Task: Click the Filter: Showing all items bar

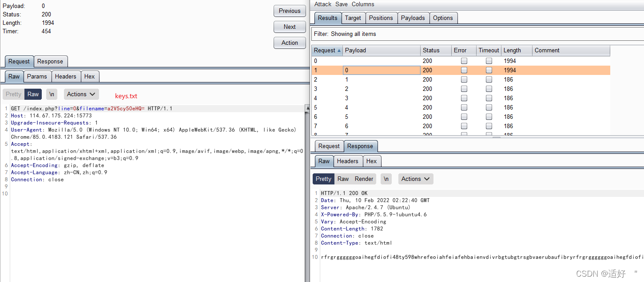Action: [x=477, y=34]
